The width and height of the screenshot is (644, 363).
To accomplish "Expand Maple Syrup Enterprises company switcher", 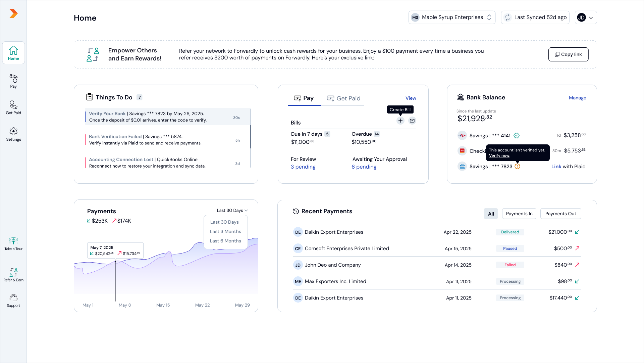I will pyautogui.click(x=452, y=17).
